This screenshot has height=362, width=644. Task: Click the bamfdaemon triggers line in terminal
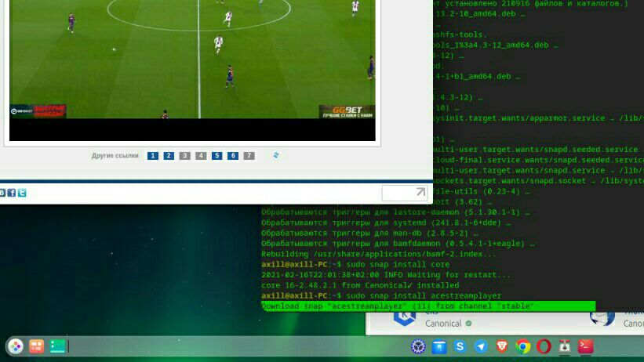398,244
